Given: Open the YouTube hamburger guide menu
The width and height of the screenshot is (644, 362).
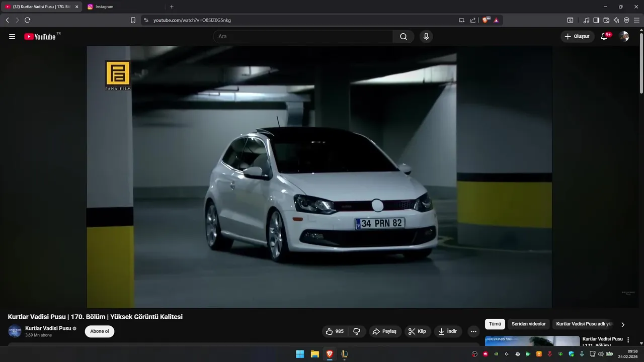Looking at the screenshot, I should [x=12, y=37].
